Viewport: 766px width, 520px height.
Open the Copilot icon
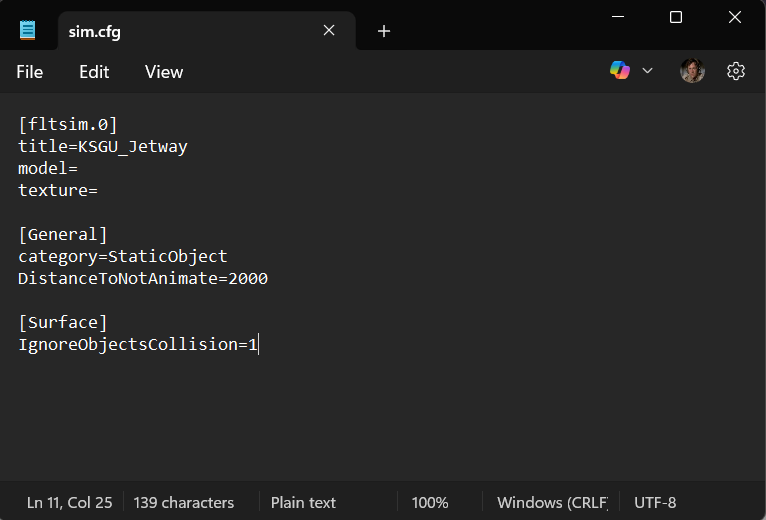[x=619, y=70]
